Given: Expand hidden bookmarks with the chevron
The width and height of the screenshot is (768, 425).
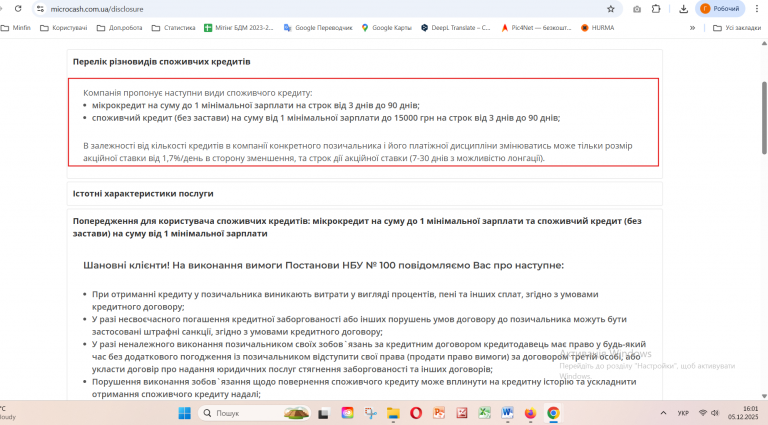Looking at the screenshot, I should 692,28.
